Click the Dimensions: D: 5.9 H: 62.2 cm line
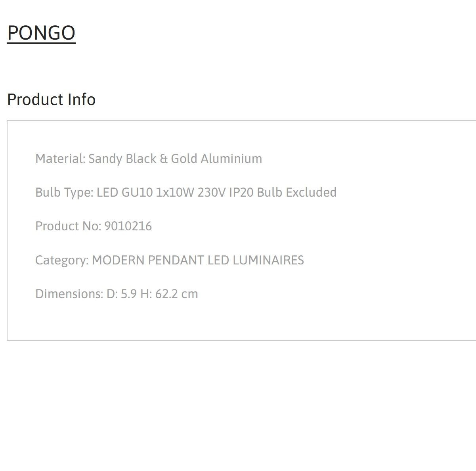Image resolution: width=476 pixels, height=471 pixels. [x=117, y=294]
